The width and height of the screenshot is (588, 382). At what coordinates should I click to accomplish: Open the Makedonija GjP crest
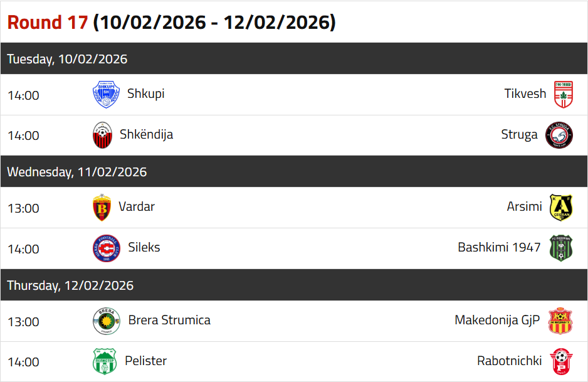click(560, 321)
